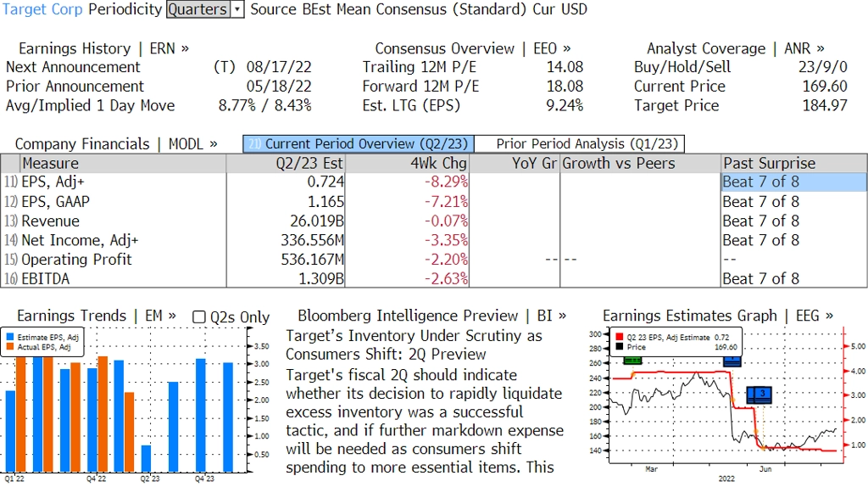
Task: Click the 0.724 EPS Adj estimate value
Action: coord(325,182)
